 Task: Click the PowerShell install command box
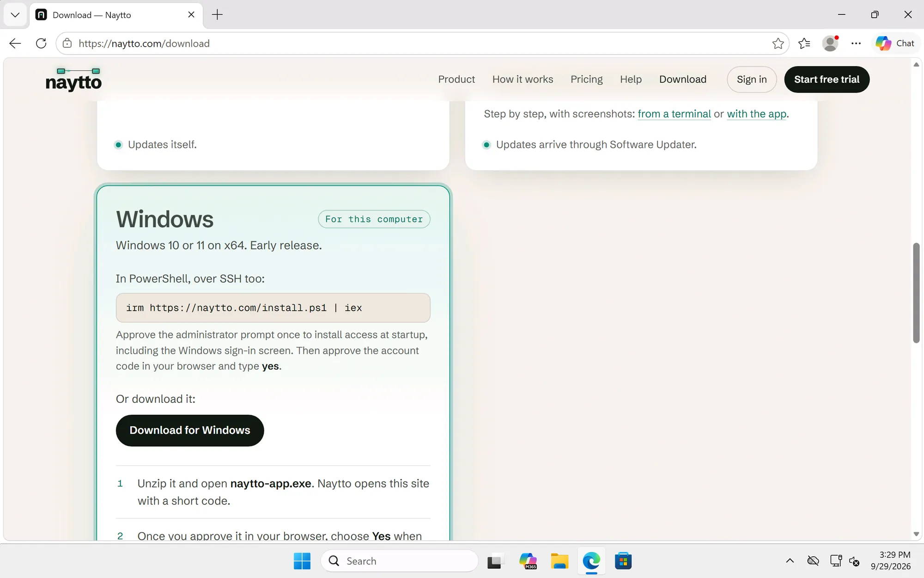tap(273, 308)
